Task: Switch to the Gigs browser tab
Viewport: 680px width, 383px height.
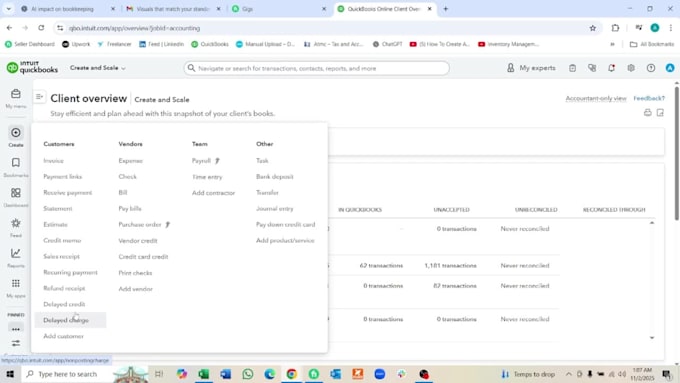Action: (278, 9)
